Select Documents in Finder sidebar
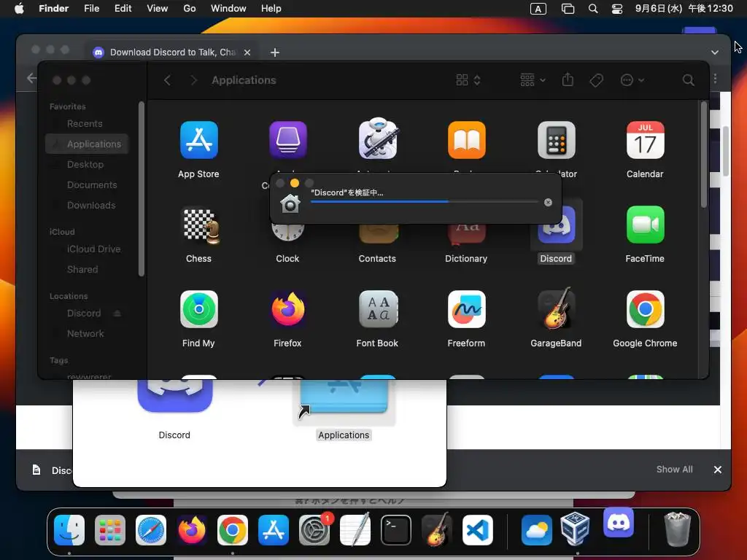Image resolution: width=747 pixels, height=560 pixels. point(92,184)
